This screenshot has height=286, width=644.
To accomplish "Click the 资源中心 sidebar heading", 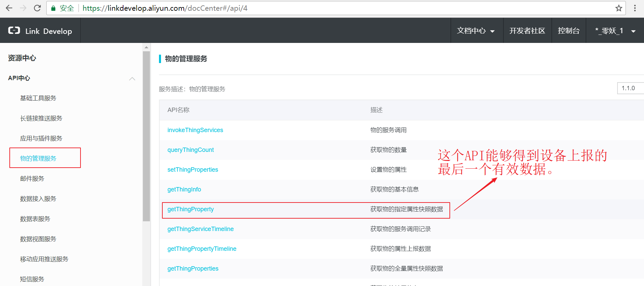I will [x=22, y=58].
